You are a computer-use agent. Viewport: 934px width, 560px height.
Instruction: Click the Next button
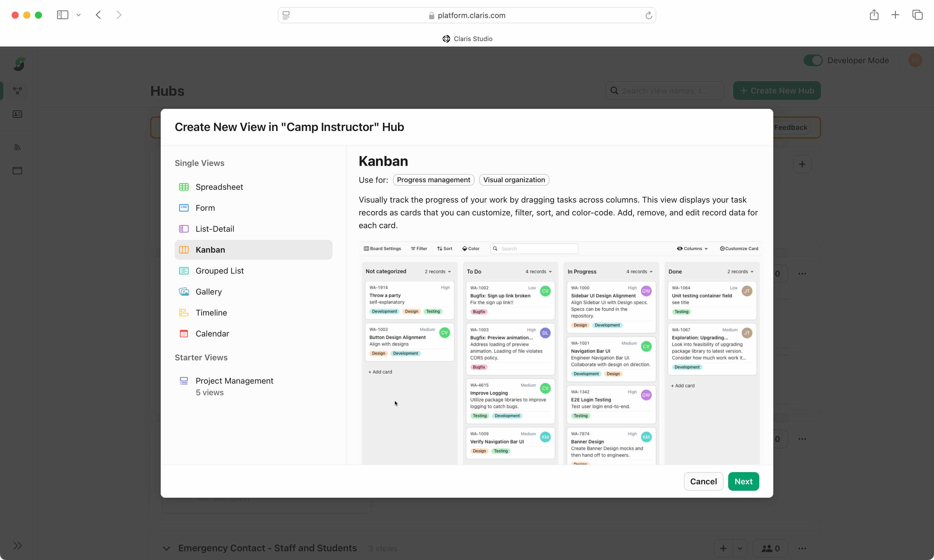point(743,481)
